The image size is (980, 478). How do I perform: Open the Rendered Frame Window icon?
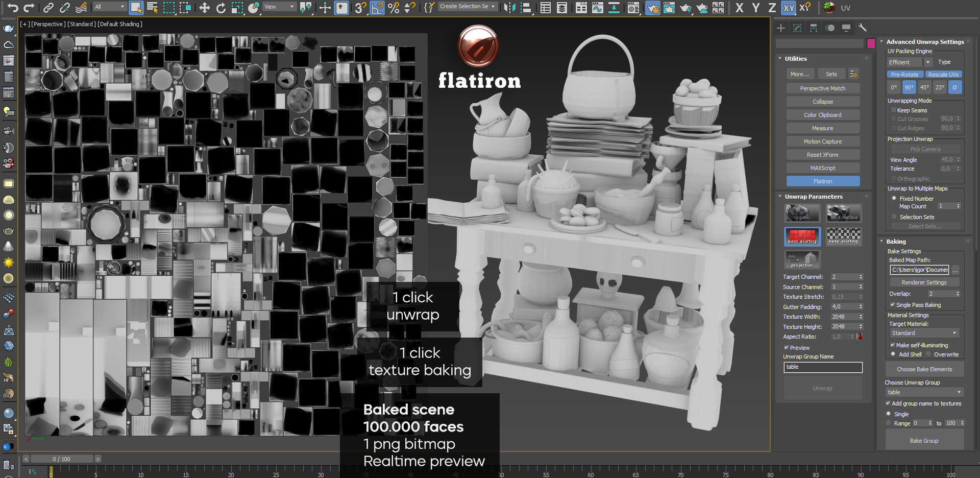(669, 7)
